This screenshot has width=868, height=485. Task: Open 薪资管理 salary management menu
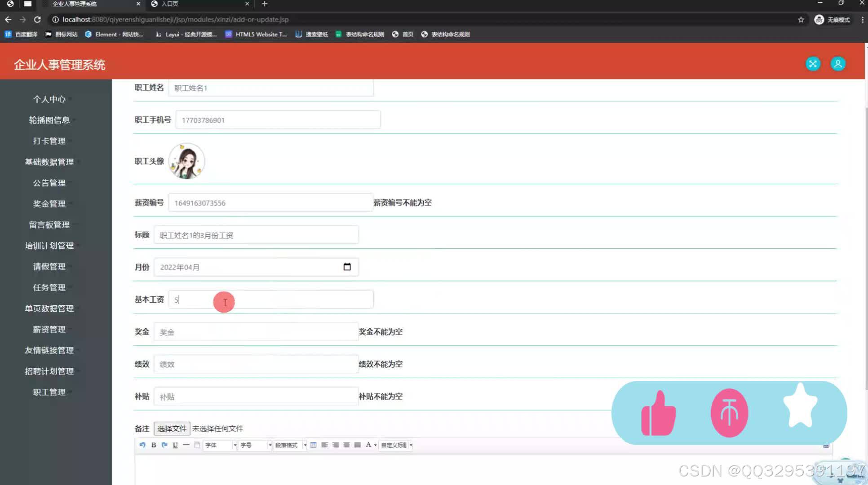(x=49, y=329)
